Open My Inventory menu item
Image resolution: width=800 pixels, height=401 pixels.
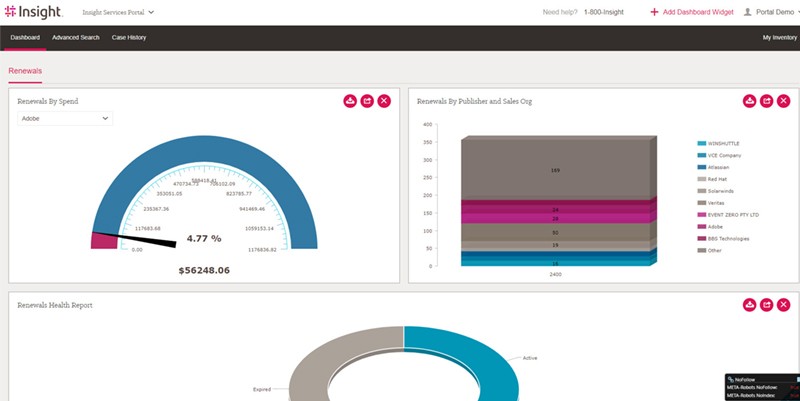pos(780,38)
